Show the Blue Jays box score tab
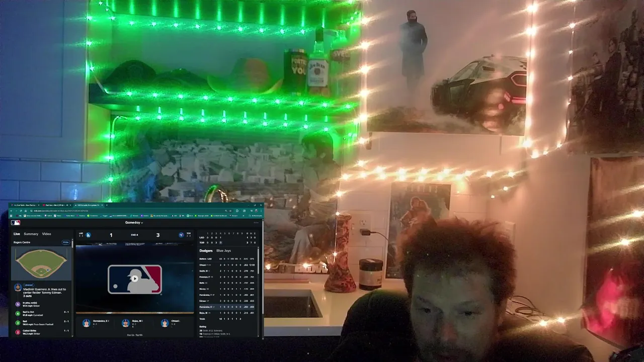 pos(223,250)
